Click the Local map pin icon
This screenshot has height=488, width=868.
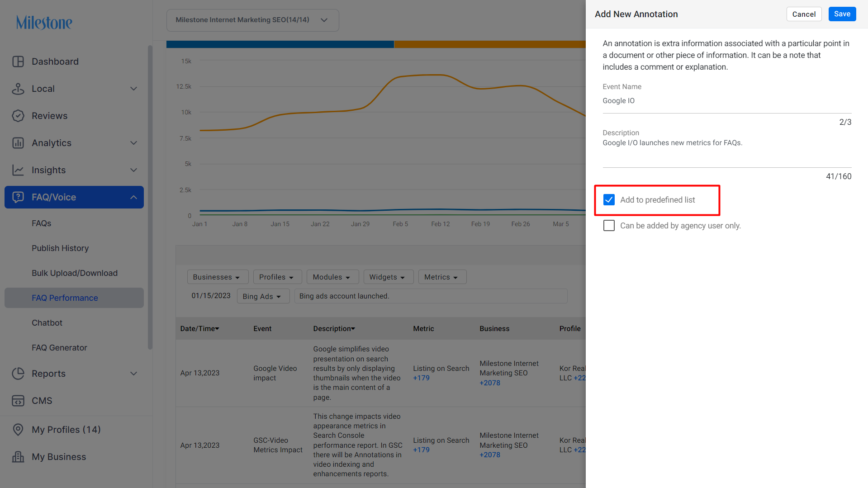(18, 89)
